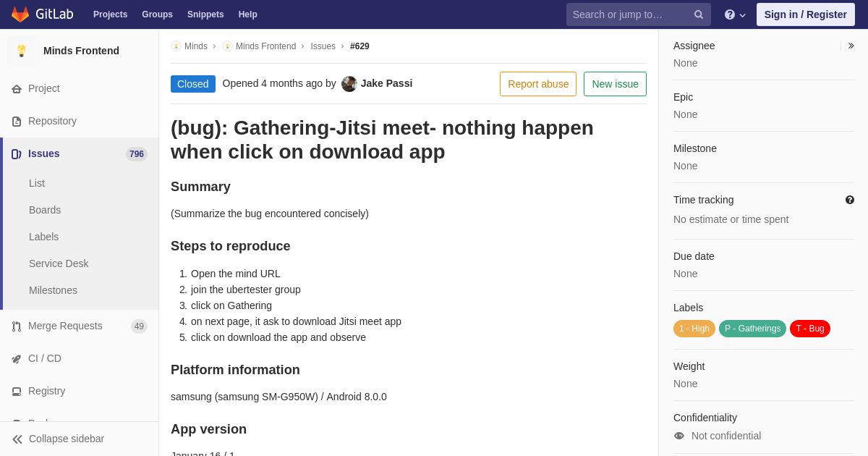The image size is (868, 456).
Task: Click Minds breadcrumb avatar icon
Action: pos(176,46)
